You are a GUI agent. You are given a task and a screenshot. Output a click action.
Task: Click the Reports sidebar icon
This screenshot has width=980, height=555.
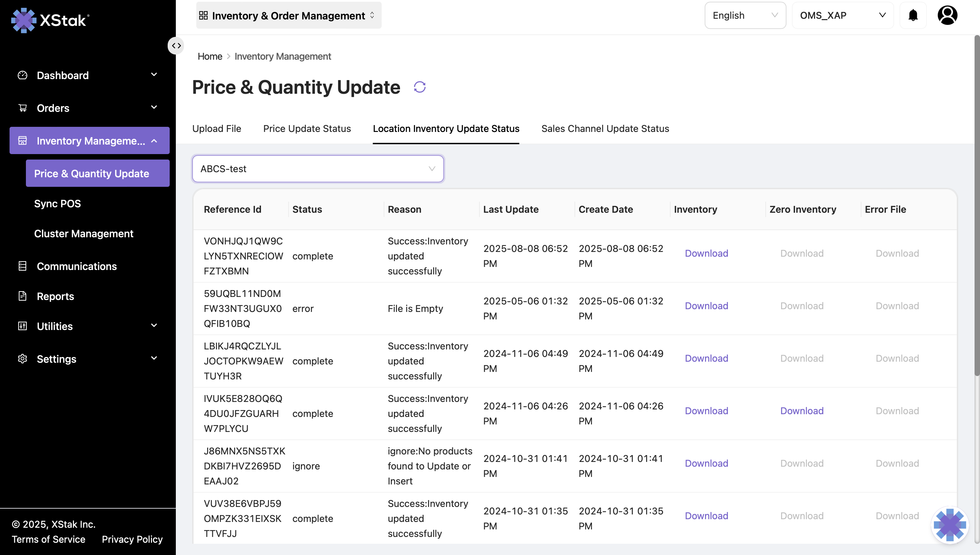[22, 296]
